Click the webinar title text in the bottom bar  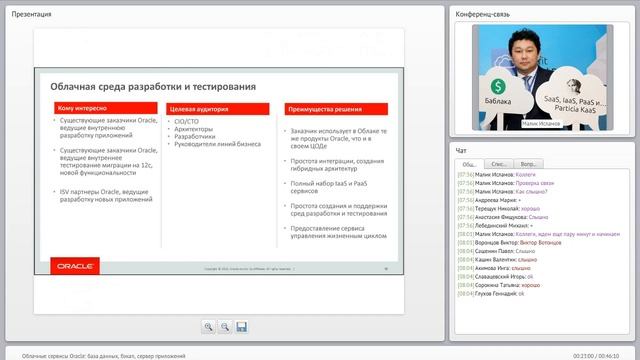pos(104,356)
